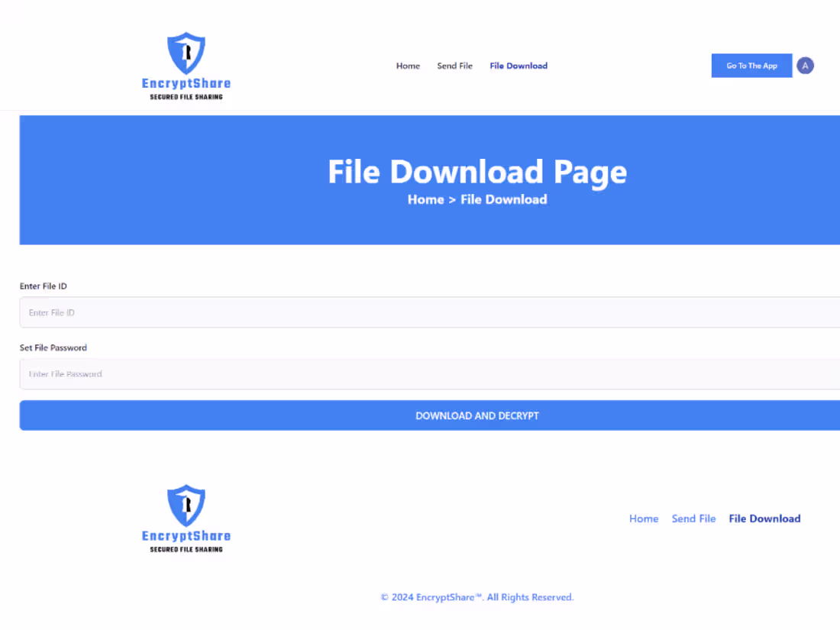The height and width of the screenshot is (630, 840).
Task: Open the File Download breadcrumb entry
Action: (503, 199)
